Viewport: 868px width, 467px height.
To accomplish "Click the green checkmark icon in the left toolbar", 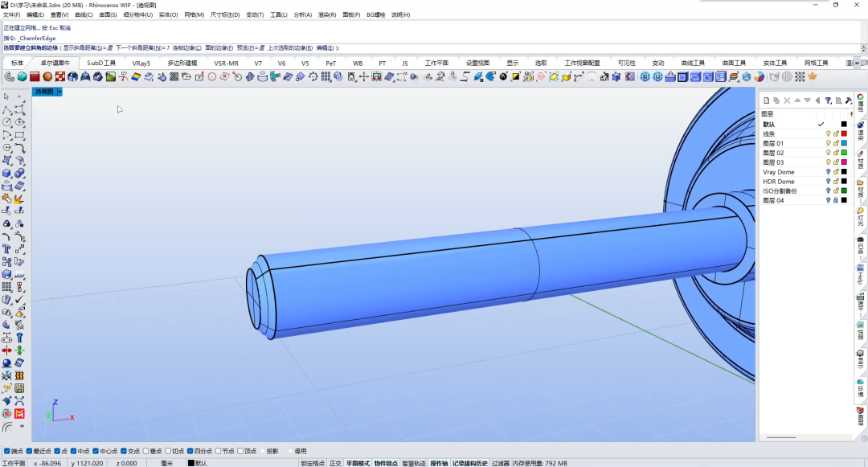I will click(19, 299).
